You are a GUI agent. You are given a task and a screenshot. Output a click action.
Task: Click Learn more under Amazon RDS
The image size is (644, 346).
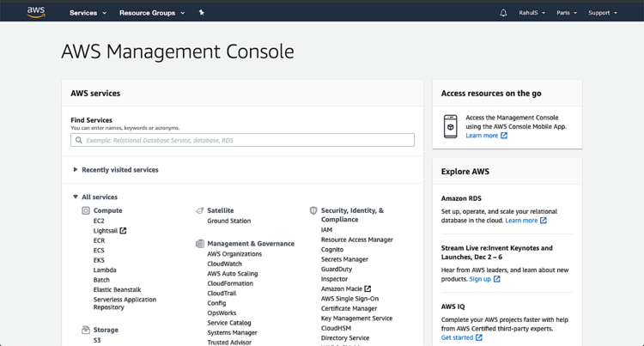click(521, 221)
